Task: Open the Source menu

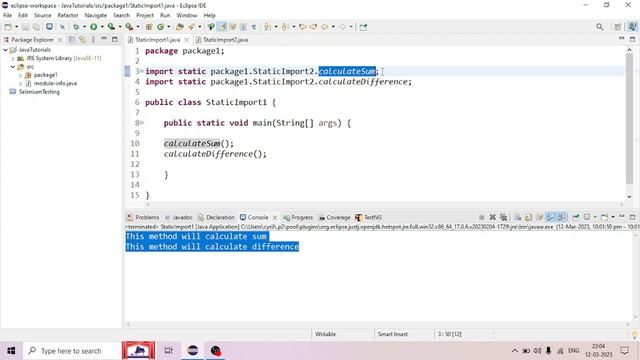Action: (x=42, y=15)
